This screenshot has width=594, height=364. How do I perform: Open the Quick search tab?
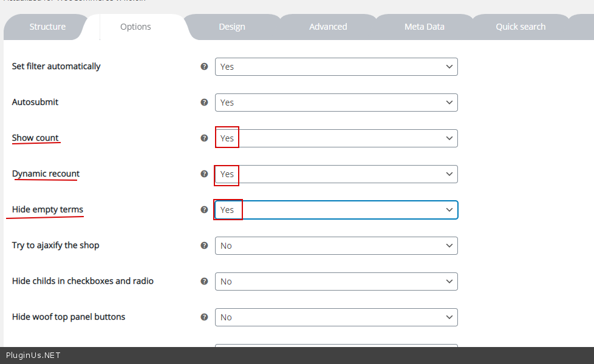[521, 27]
